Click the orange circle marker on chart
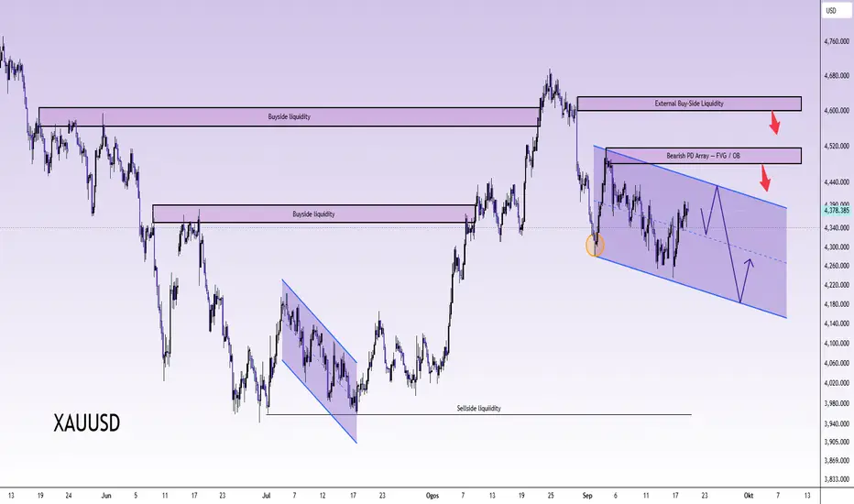This screenshot has height=504, width=854. pyautogui.click(x=595, y=246)
